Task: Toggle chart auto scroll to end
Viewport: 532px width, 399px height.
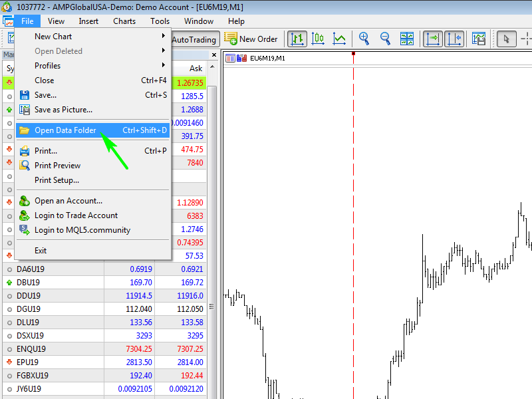Action: click(434, 39)
